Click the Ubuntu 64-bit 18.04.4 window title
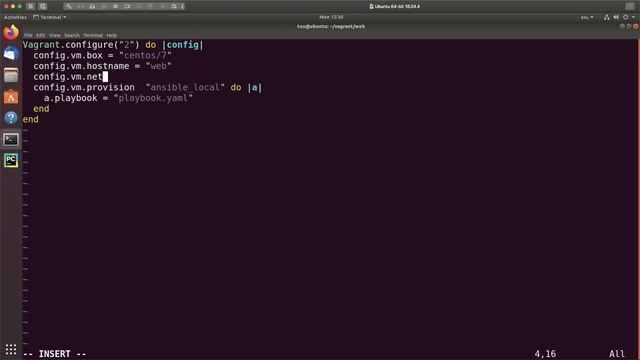The width and height of the screenshot is (640, 360). pos(395,7)
